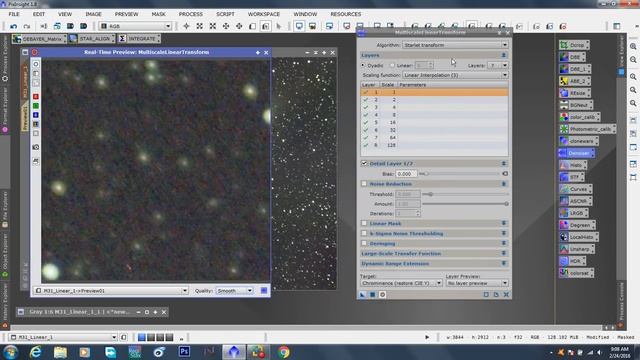
Task: Click the Apply square icon
Action: point(373,294)
